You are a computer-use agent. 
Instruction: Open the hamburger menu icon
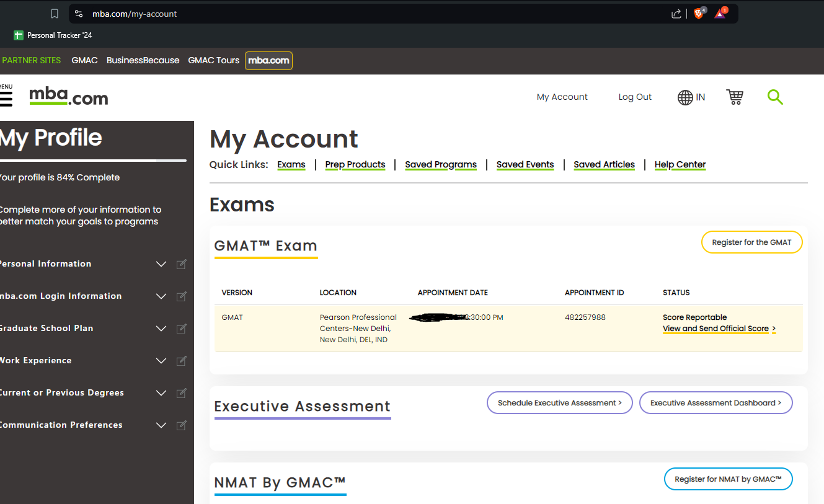point(6,99)
